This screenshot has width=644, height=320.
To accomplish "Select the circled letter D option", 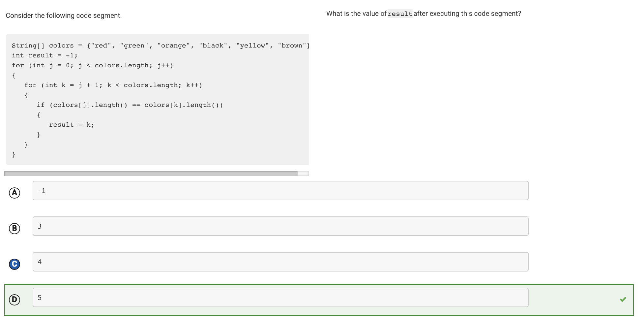I will point(14,300).
